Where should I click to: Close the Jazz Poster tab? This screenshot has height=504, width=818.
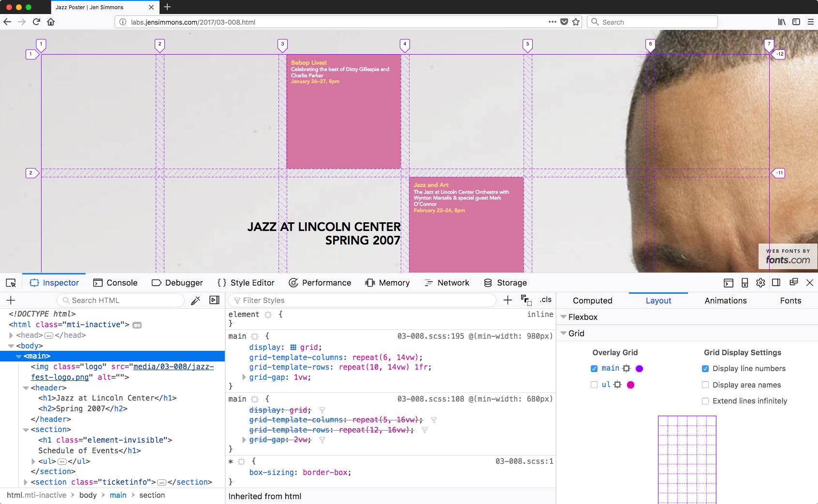[x=151, y=7]
